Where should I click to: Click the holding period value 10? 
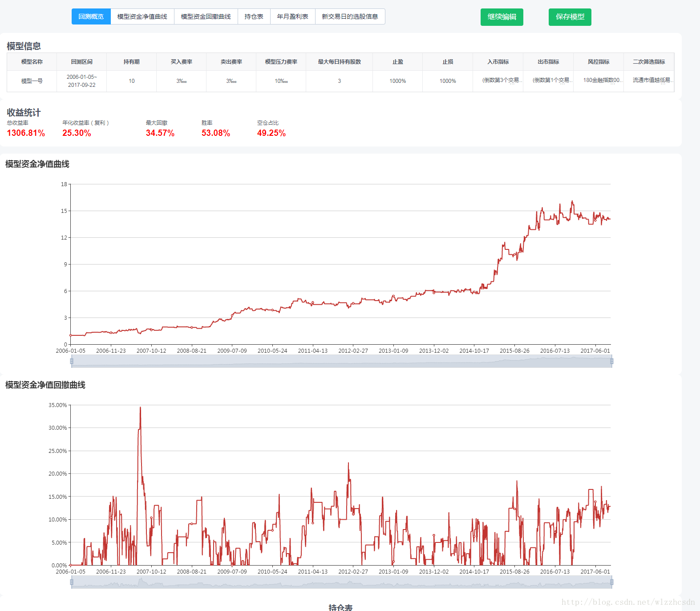click(132, 81)
